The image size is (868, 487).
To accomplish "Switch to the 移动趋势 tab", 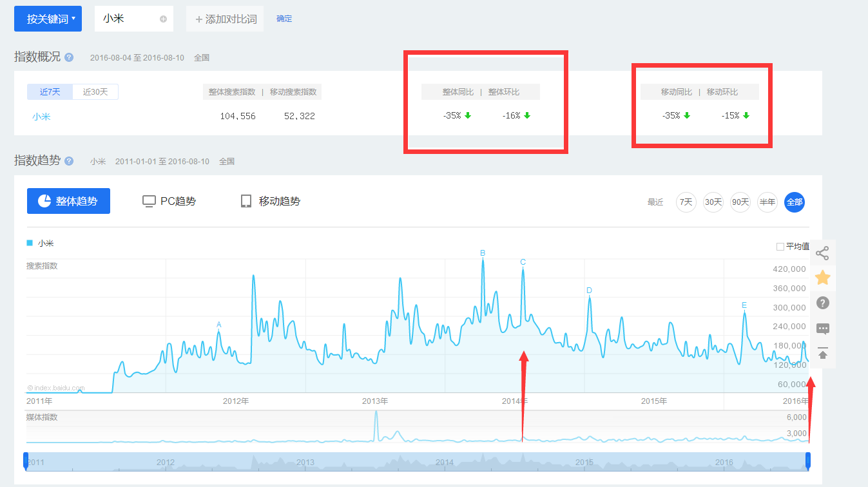I will [x=270, y=201].
